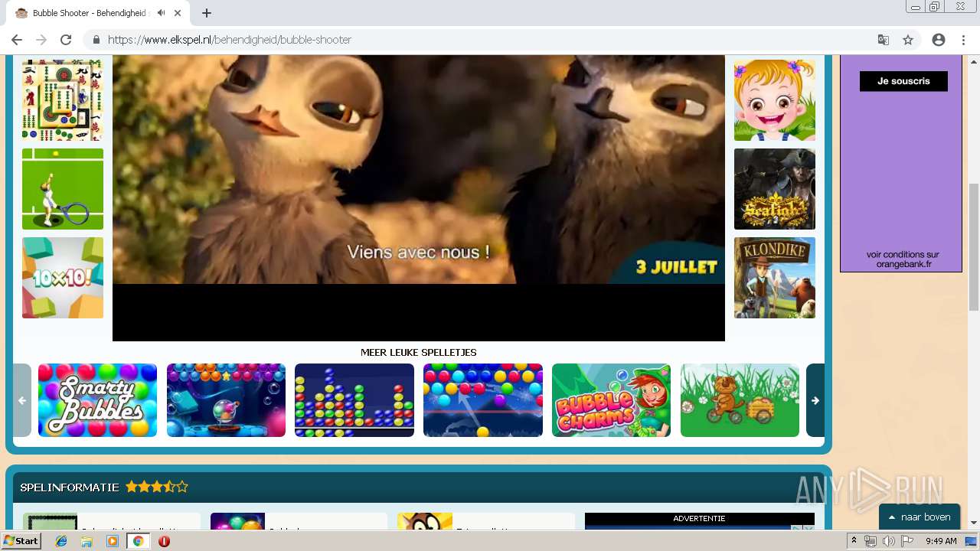The width and height of the screenshot is (980, 551).
Task: Open orangebank.fr conditions text in ad
Action: [x=903, y=259]
